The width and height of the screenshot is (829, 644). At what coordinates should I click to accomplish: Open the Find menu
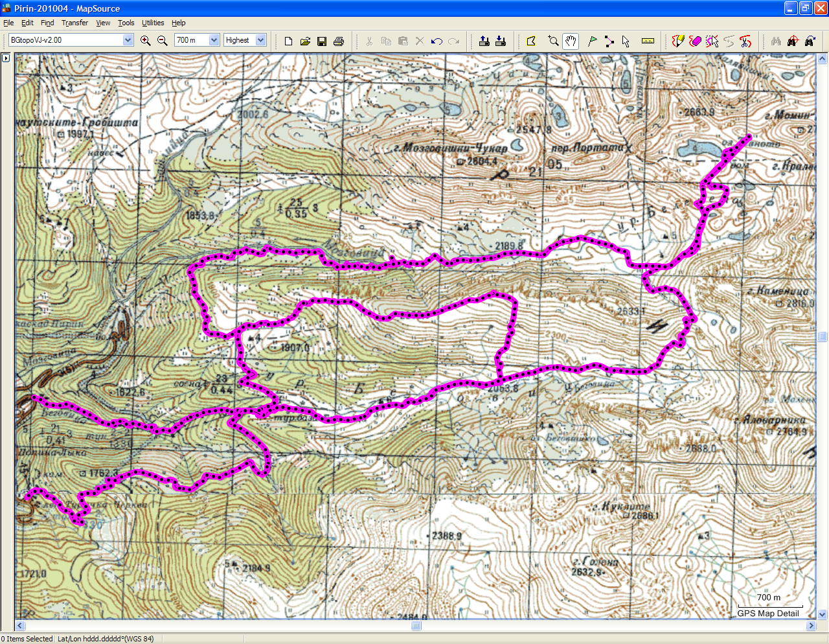47,23
